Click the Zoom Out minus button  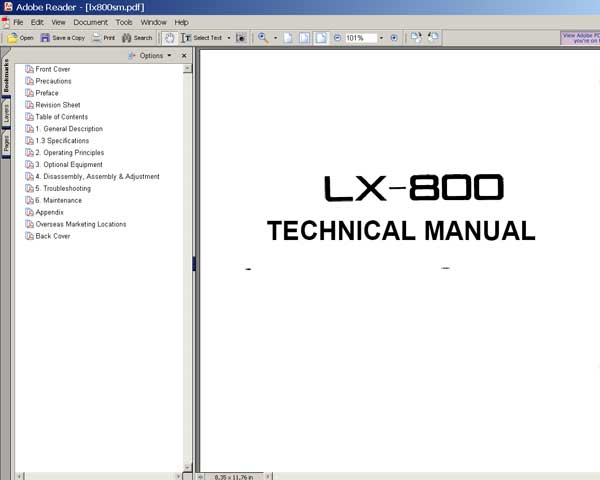(x=337, y=38)
